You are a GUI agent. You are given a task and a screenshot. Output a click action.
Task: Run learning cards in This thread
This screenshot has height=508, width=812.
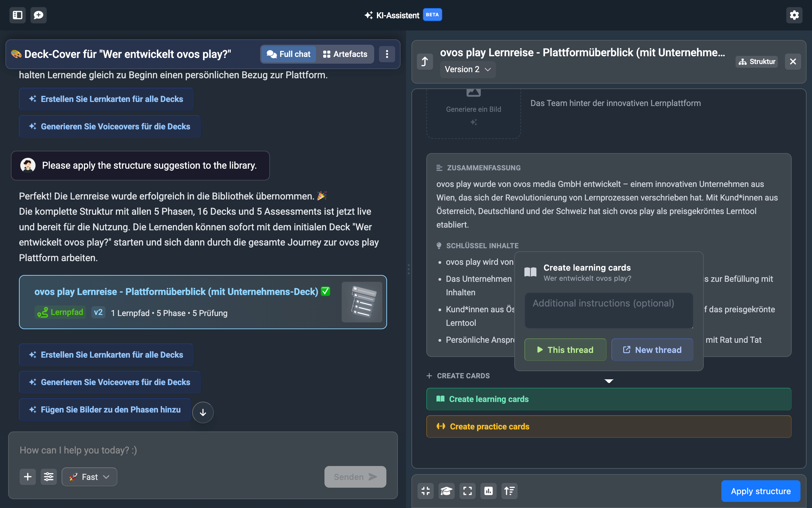pos(565,350)
